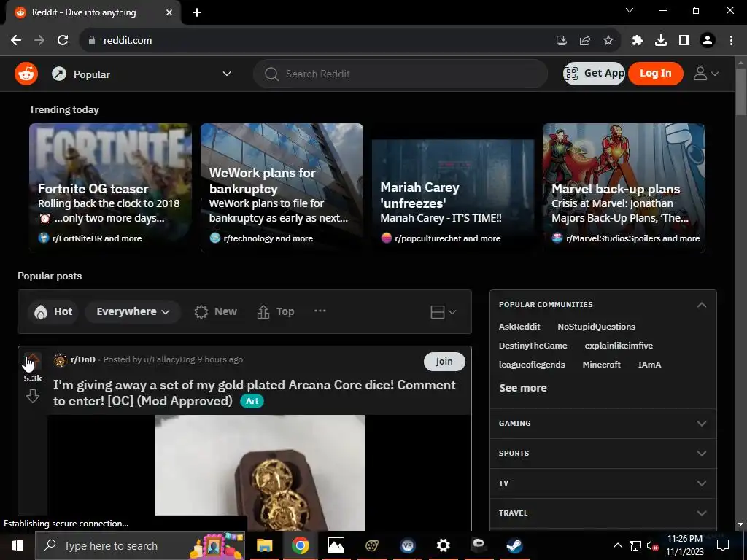Image resolution: width=747 pixels, height=560 pixels.
Task: Click the Search Reddit field
Action: 400,74
